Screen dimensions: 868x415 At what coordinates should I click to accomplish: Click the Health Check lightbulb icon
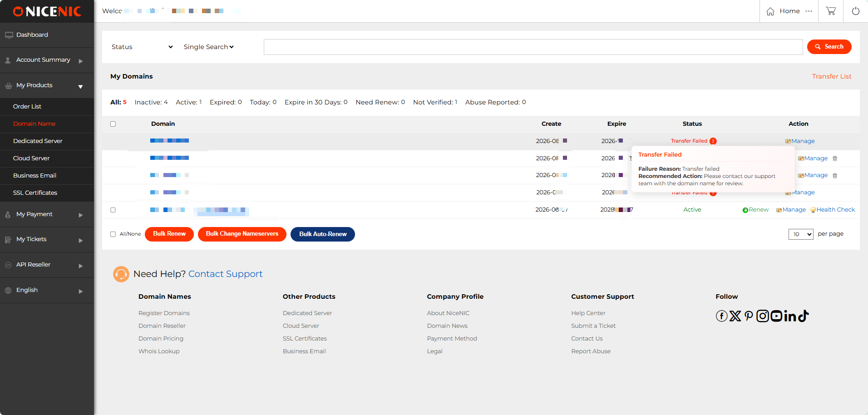[x=813, y=210]
